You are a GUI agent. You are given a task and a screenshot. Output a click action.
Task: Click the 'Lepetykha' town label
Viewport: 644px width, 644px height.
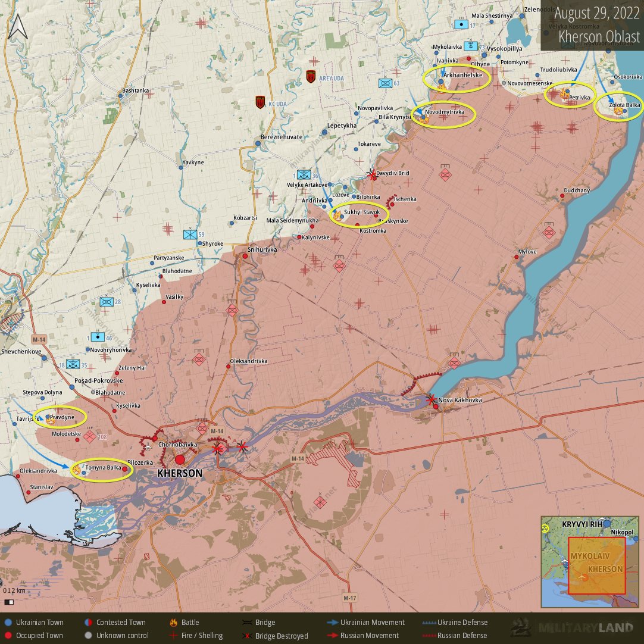coord(342,126)
